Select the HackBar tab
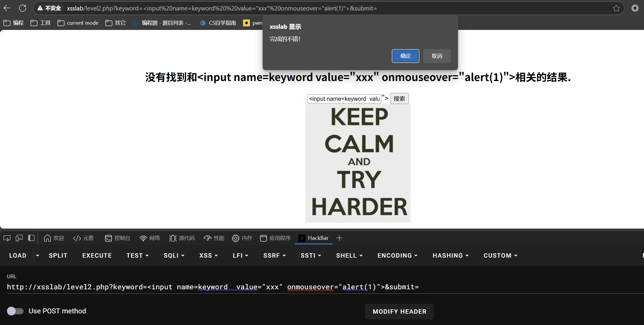This screenshot has width=644, height=325. point(314,238)
